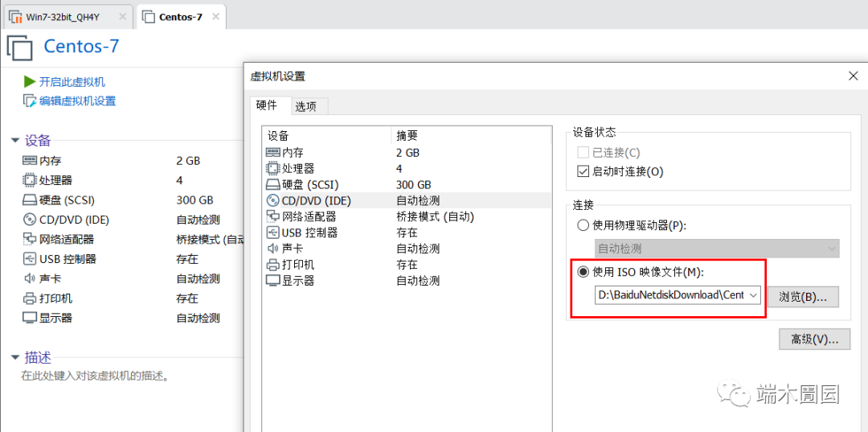Click the printer icon in main window list

click(x=30, y=298)
